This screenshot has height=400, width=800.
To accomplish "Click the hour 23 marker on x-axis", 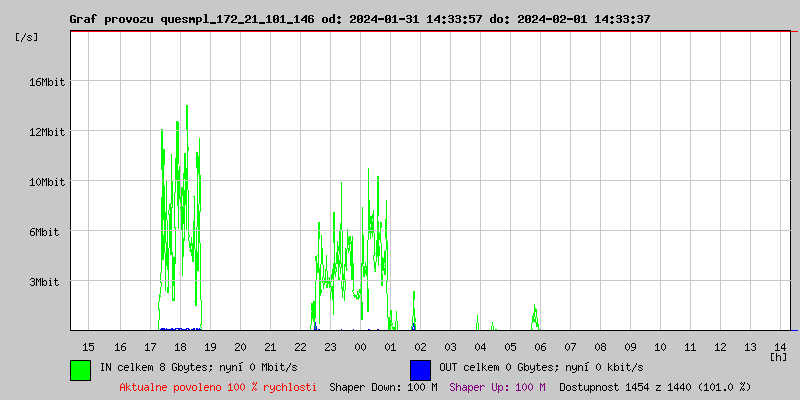I will click(x=330, y=346).
